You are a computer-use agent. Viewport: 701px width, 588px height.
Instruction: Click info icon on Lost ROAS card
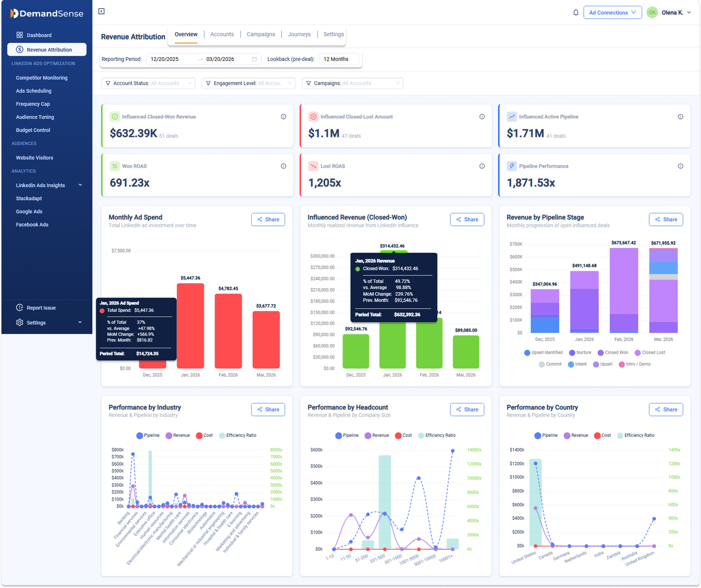(482, 166)
